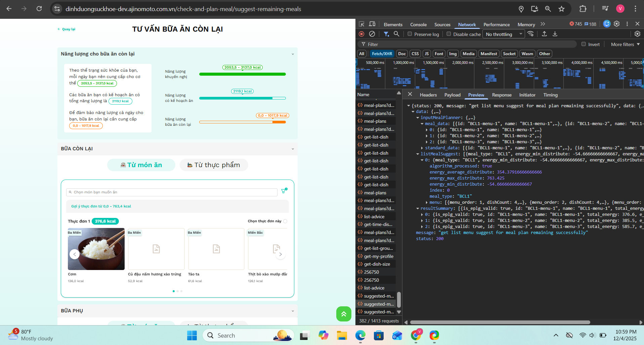
Task: Bookmark this page with the star
Action: tap(561, 9)
